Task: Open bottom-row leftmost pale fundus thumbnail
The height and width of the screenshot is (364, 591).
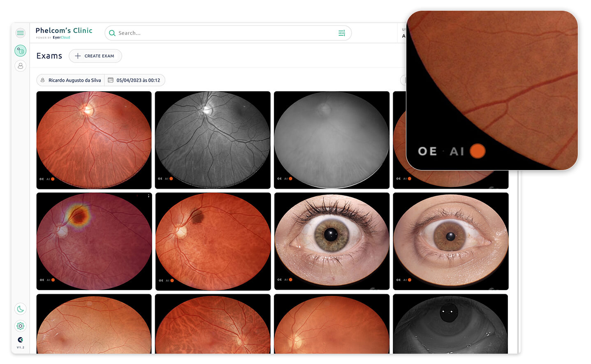Action: (x=94, y=324)
